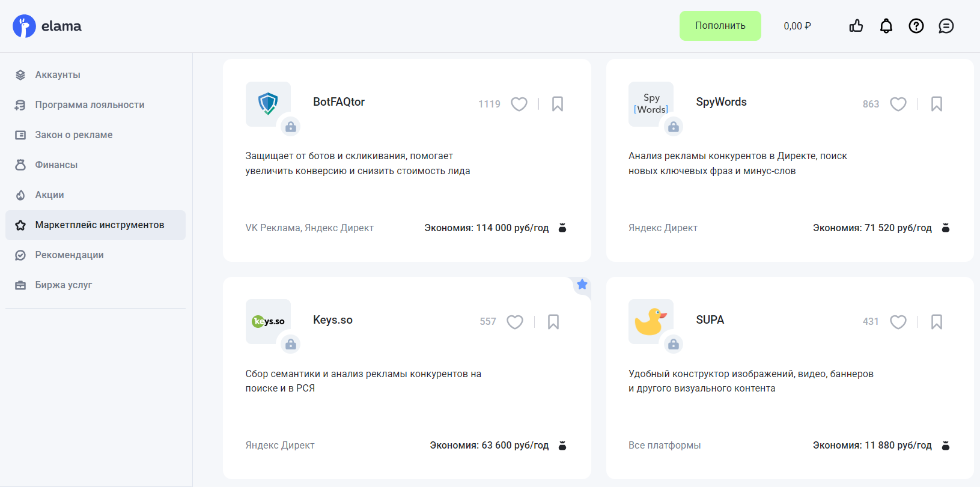Image resolution: width=980 pixels, height=487 pixels.
Task: Click the SUPA duck logo thumbnail
Action: [x=651, y=321]
